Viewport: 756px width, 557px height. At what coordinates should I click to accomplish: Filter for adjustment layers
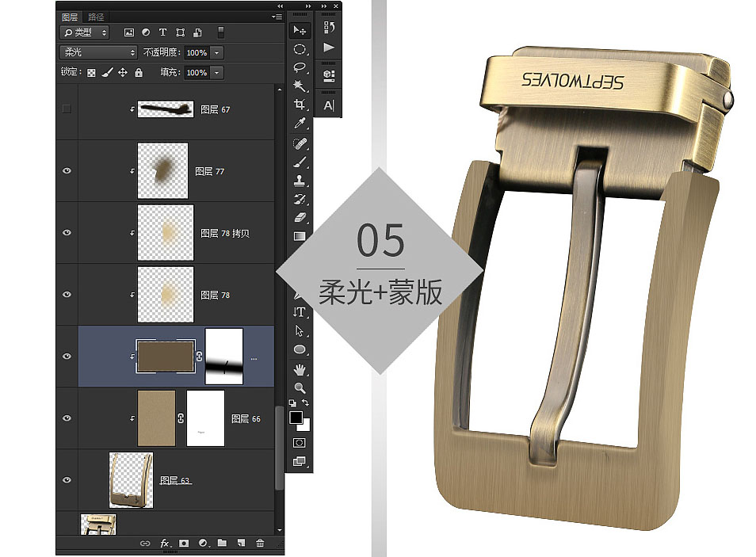pos(146,32)
